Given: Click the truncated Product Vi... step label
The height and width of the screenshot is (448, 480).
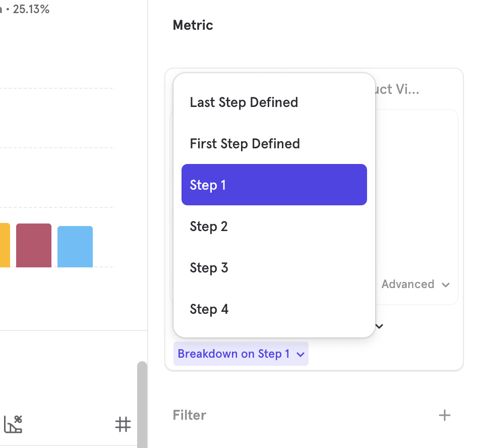Looking at the screenshot, I should tap(398, 90).
